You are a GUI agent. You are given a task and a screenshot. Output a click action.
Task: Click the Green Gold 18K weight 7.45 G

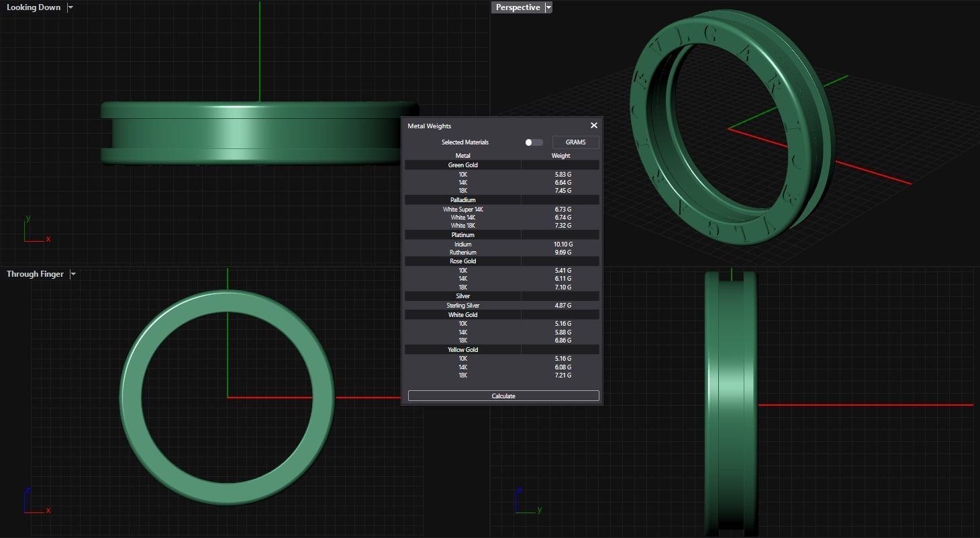click(x=562, y=191)
